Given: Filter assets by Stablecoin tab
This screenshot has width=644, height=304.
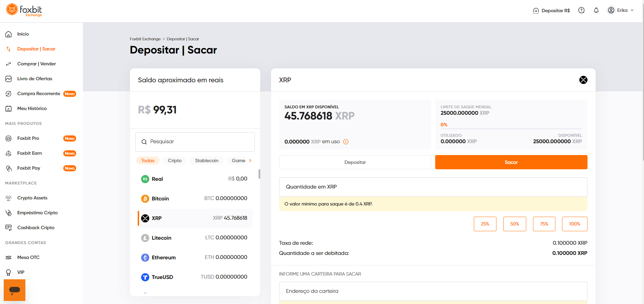Looking at the screenshot, I should (207, 161).
